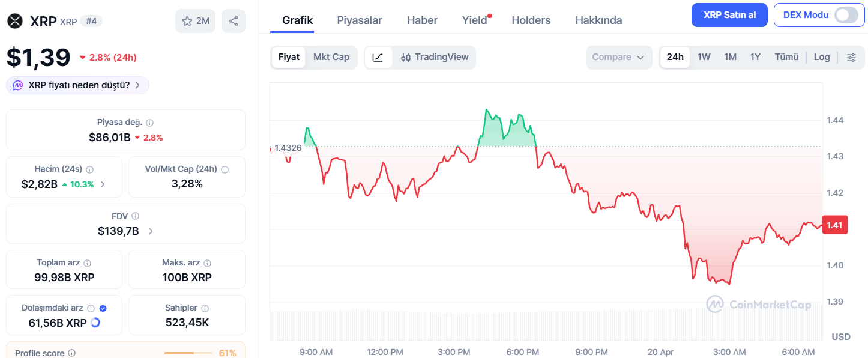Click the 3,28% Vol/Mkt Cap value
Screen dimensions: 868x358
[x=187, y=184]
